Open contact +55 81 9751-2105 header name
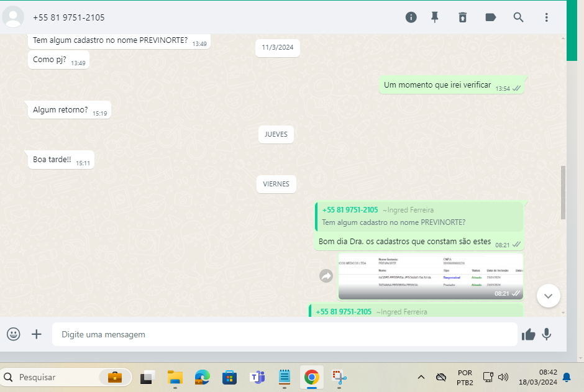Image resolution: width=584 pixels, height=392 pixels. pyautogui.click(x=68, y=17)
